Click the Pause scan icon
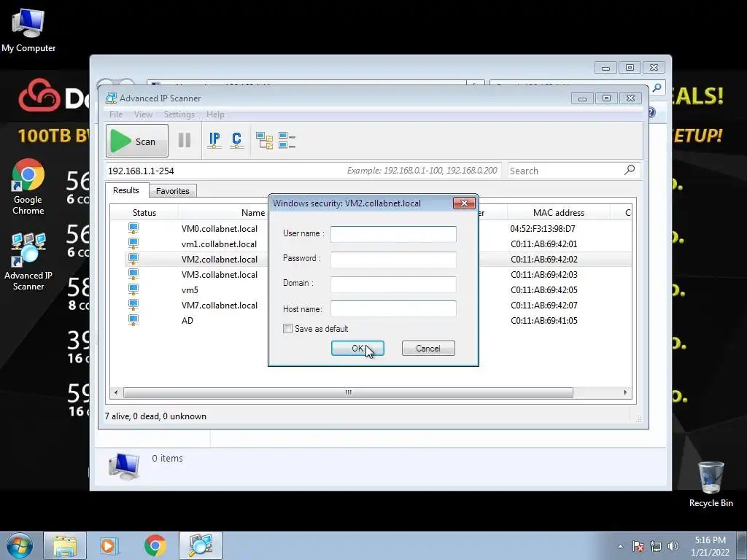Viewport: 747px width, 560px height. click(185, 141)
